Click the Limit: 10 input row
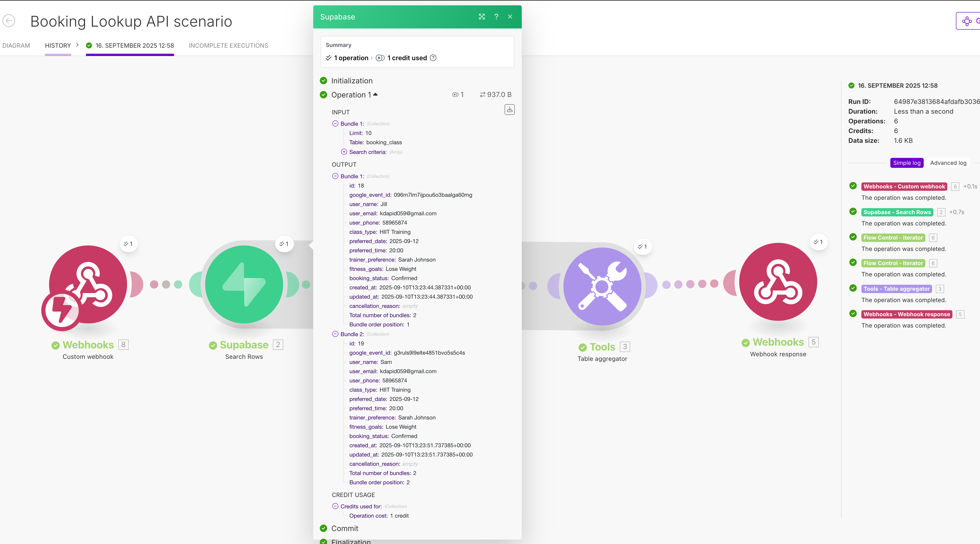This screenshot has height=544, width=980. click(x=360, y=133)
